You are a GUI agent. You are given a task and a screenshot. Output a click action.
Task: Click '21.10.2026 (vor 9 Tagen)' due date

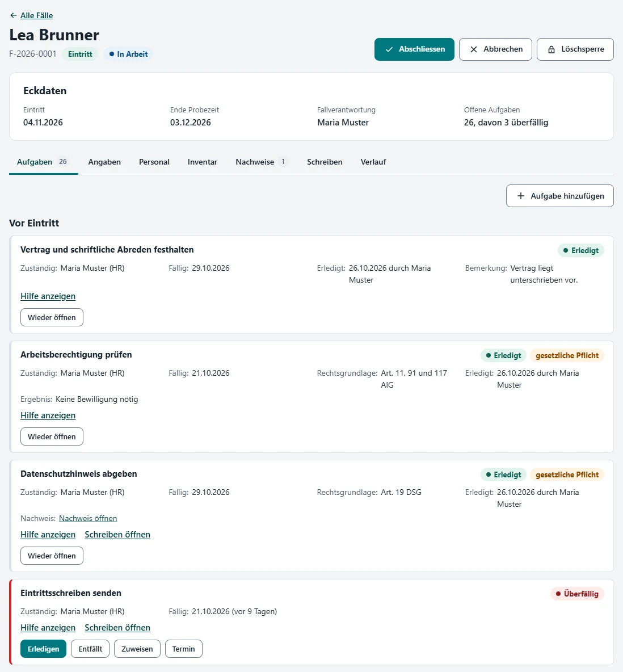(x=234, y=611)
